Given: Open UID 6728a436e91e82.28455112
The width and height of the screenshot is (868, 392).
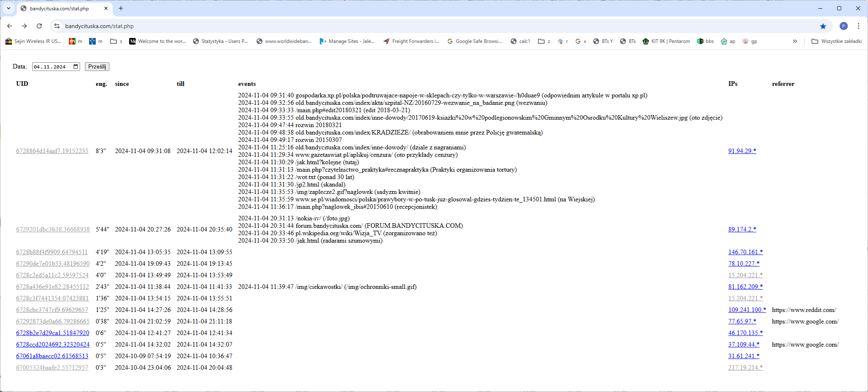Looking at the screenshot, I should pos(52,287).
